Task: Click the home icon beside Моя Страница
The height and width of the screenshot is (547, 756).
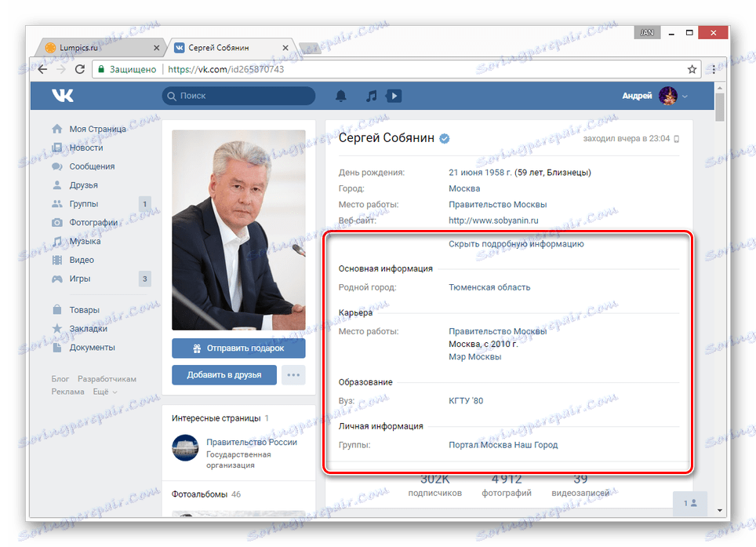Action: click(x=57, y=129)
